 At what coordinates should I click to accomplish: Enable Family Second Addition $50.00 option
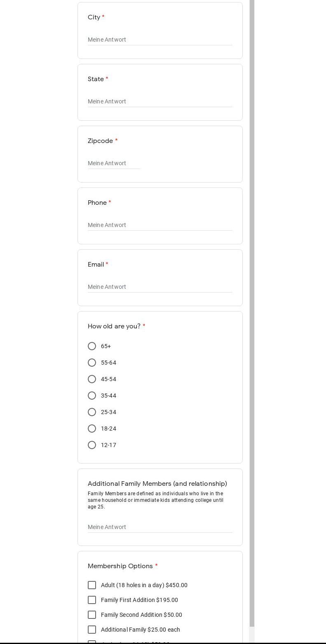pos(92,615)
